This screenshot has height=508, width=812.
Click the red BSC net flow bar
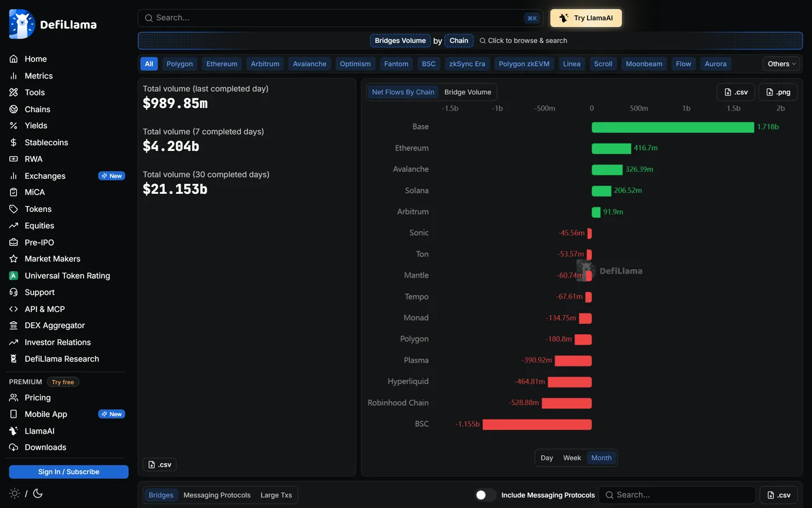[x=537, y=424]
